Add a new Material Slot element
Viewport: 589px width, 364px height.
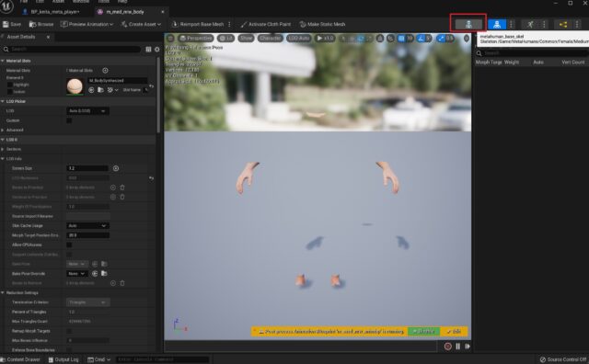click(105, 70)
